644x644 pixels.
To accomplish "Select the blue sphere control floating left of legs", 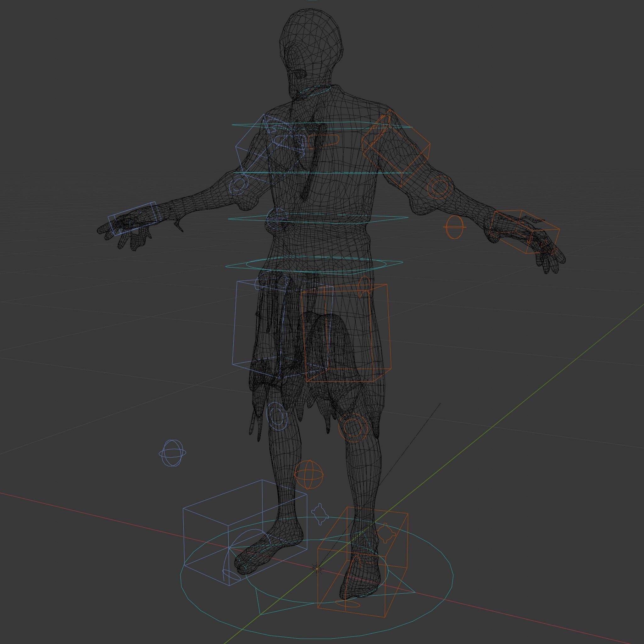I will [173, 453].
